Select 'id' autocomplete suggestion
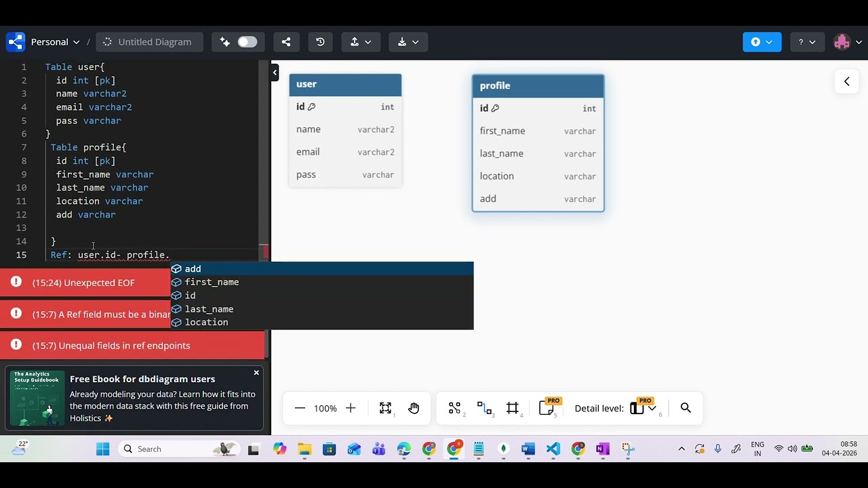868x488 pixels. click(322, 296)
